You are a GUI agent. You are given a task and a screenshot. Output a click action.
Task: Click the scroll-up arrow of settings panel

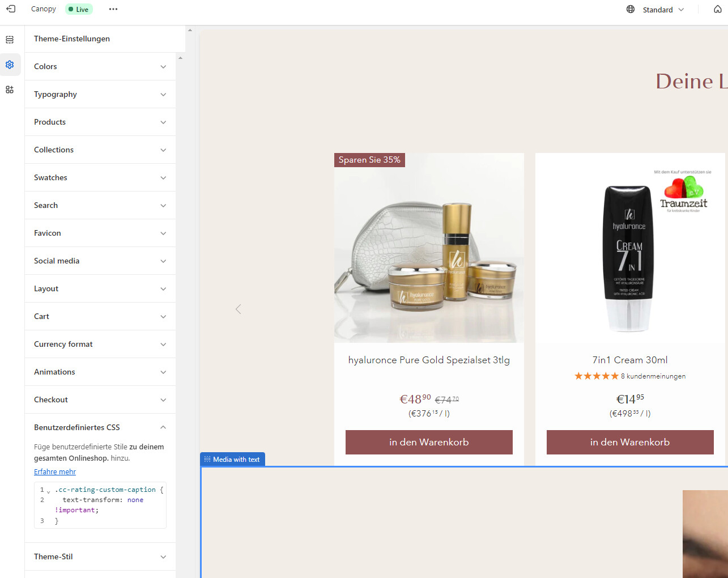pos(180,58)
